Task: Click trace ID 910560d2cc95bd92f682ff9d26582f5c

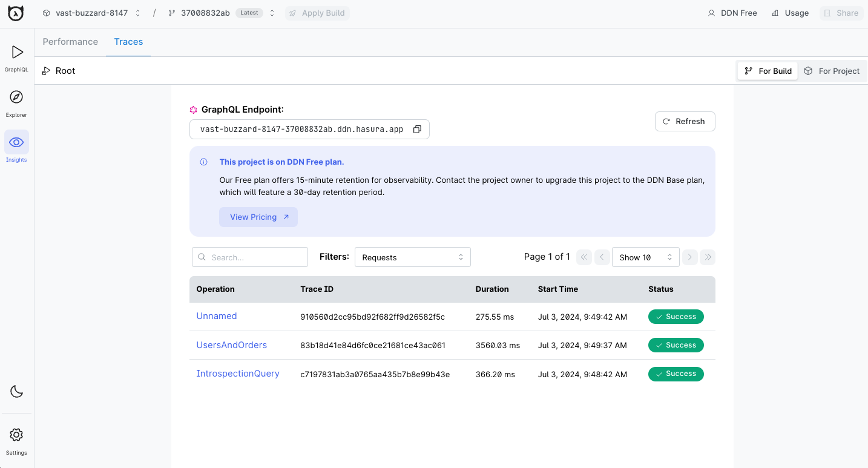Action: 372,317
